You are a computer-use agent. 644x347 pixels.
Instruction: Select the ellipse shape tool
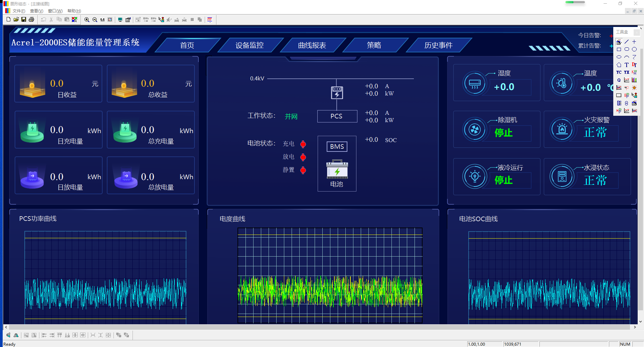(x=619, y=57)
